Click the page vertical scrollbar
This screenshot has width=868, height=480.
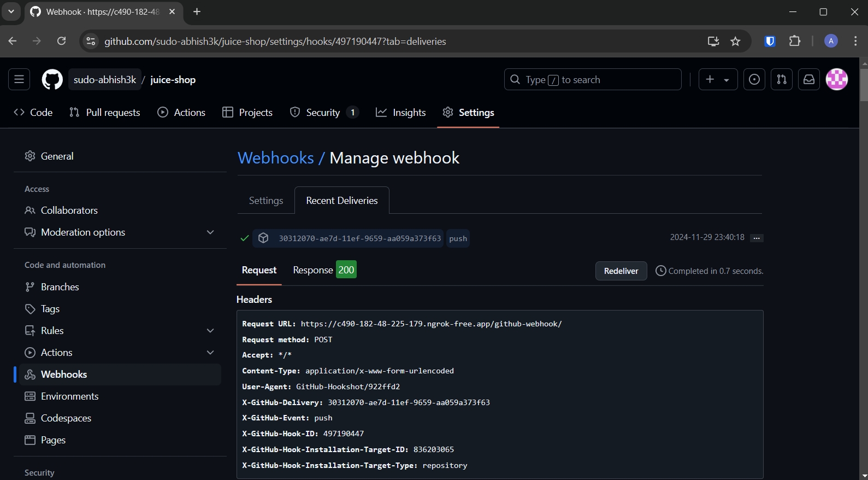point(864,85)
